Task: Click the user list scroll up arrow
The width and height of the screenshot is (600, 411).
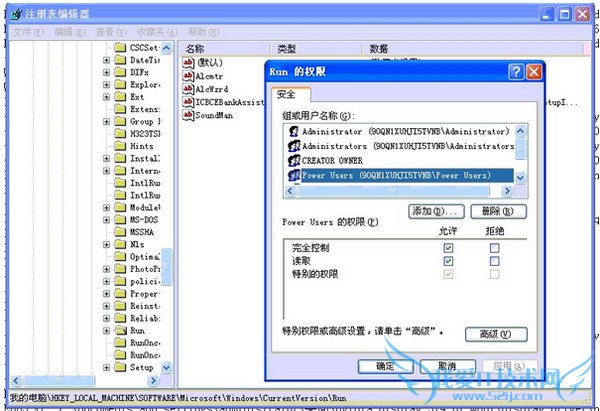Action: (520, 131)
